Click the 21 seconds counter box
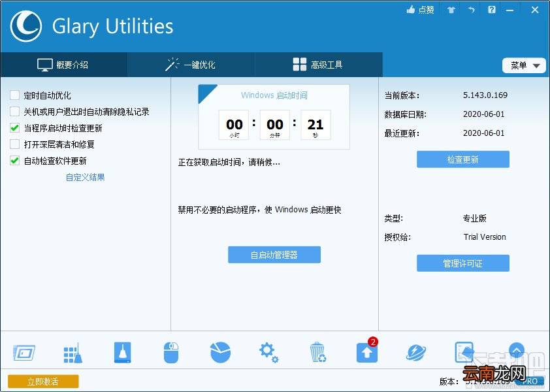 pyautogui.click(x=315, y=125)
